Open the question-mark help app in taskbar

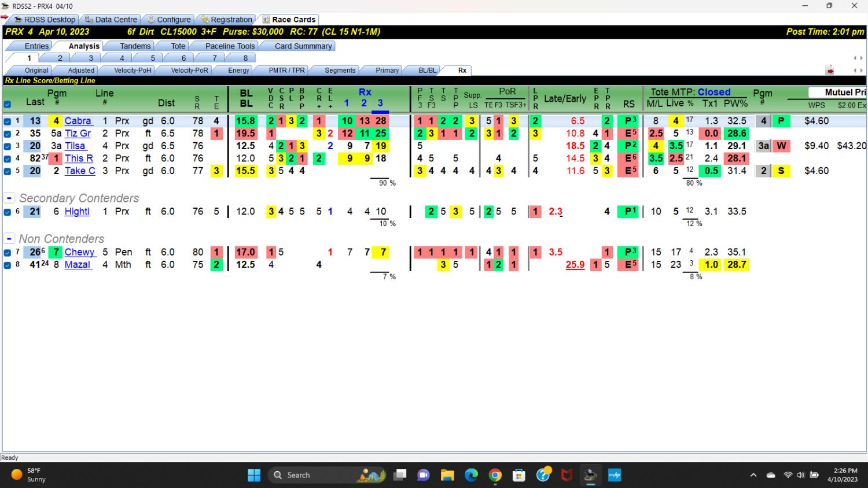[x=543, y=475]
